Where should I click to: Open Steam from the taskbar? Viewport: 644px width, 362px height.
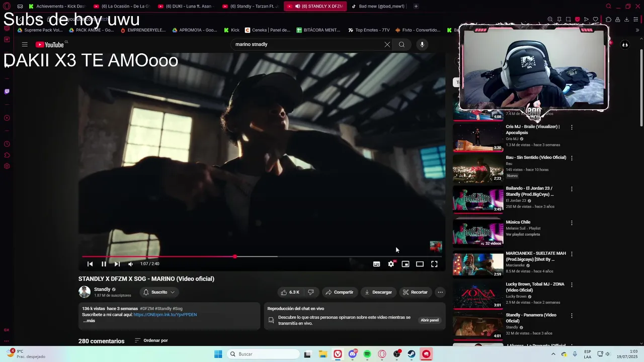[x=412, y=354]
